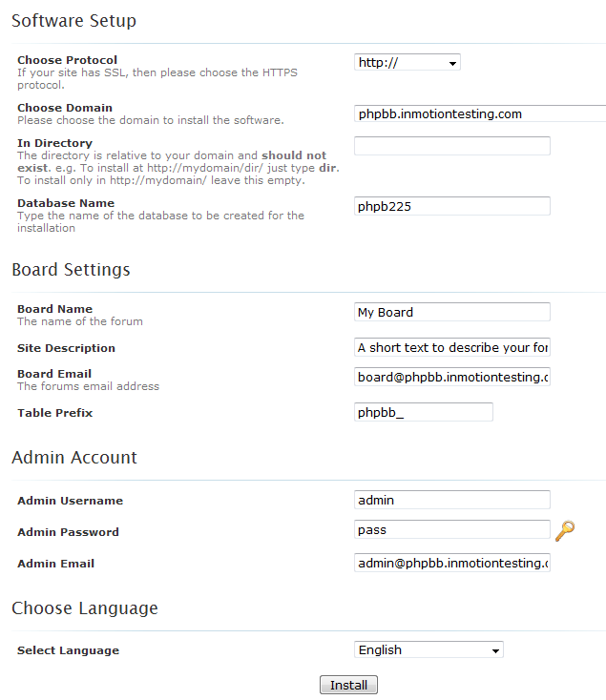The image size is (606, 700).
Task: Click the Table Prefix field
Action: point(424,412)
